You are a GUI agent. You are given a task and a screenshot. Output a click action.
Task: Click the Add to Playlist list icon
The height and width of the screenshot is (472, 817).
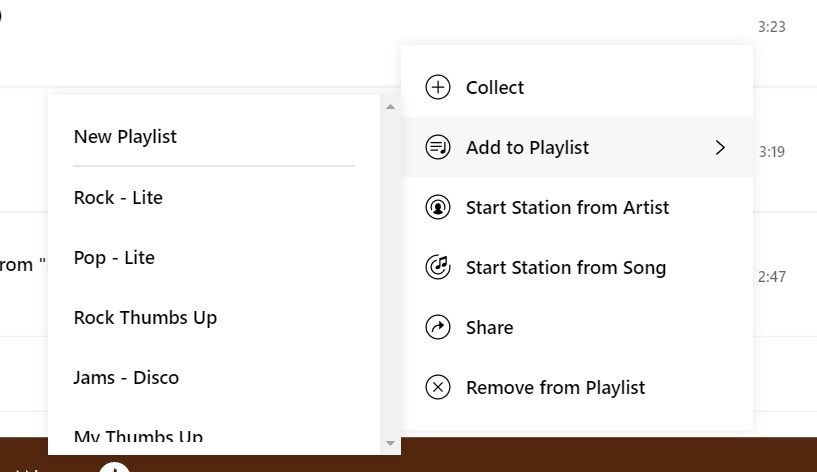click(438, 147)
